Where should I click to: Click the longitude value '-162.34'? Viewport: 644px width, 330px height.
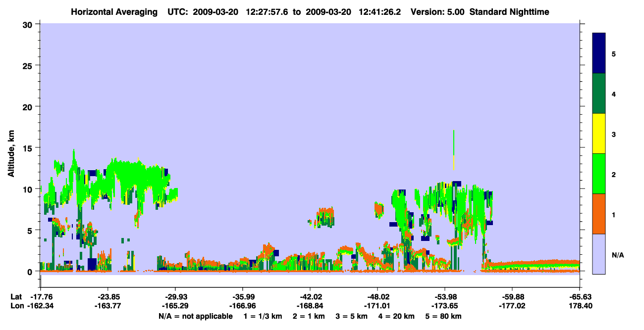[39, 306]
